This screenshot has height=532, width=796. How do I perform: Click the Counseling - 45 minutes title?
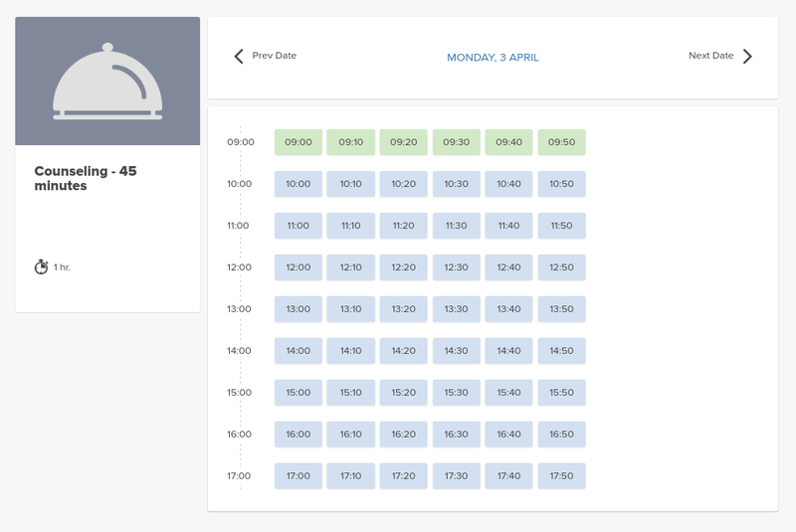86,178
